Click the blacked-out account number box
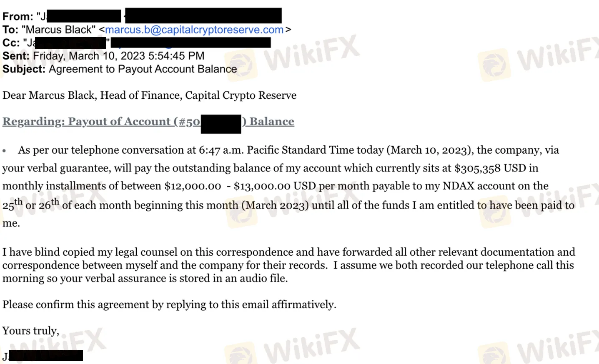599x364 pixels. pos(221,124)
